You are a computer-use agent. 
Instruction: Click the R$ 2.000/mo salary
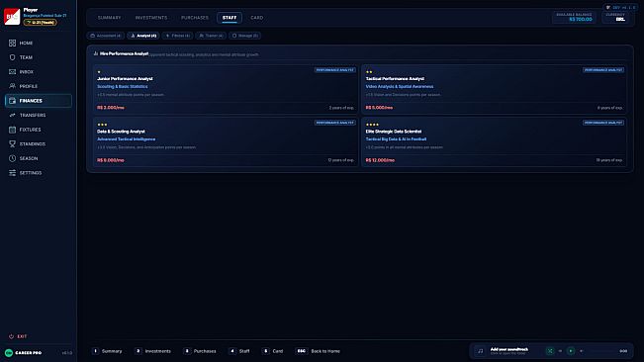click(x=111, y=108)
